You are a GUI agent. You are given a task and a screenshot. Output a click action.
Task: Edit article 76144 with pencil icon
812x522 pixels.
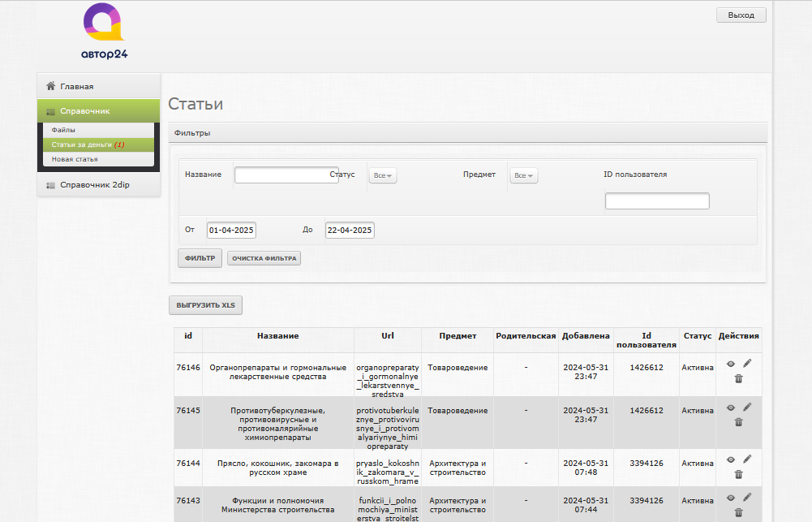tap(747, 459)
